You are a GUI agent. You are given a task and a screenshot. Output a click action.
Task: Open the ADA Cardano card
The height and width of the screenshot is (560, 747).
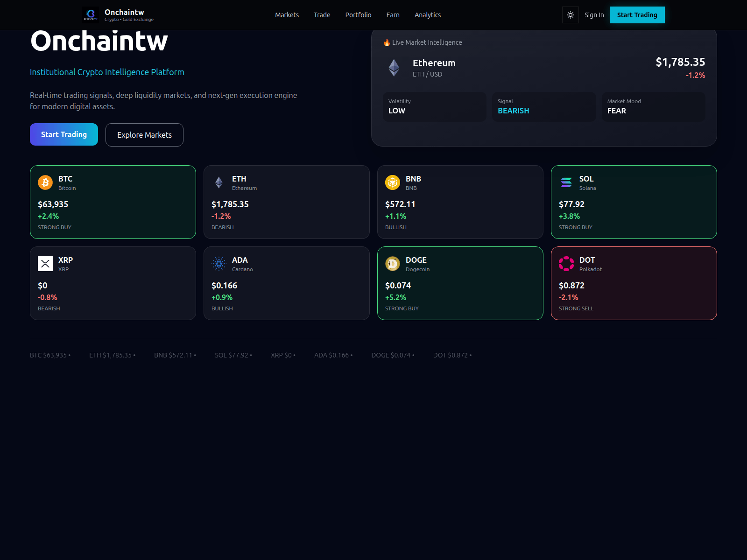click(287, 283)
